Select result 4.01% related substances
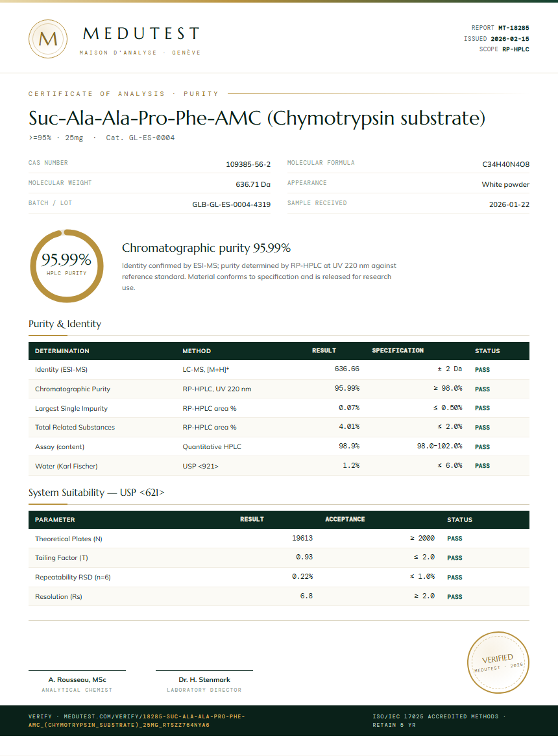The height and width of the screenshot is (756, 558). [x=348, y=427]
